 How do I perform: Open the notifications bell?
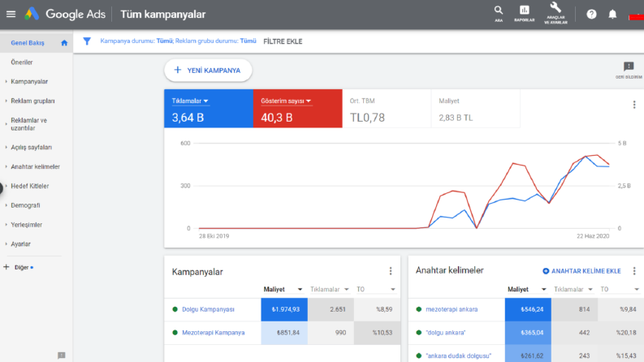click(612, 15)
